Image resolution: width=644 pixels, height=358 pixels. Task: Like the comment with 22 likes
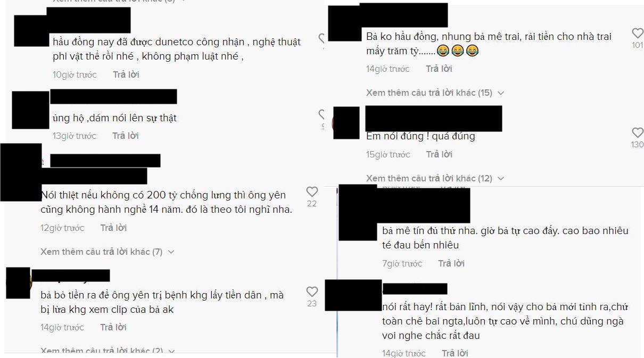pos(312,192)
